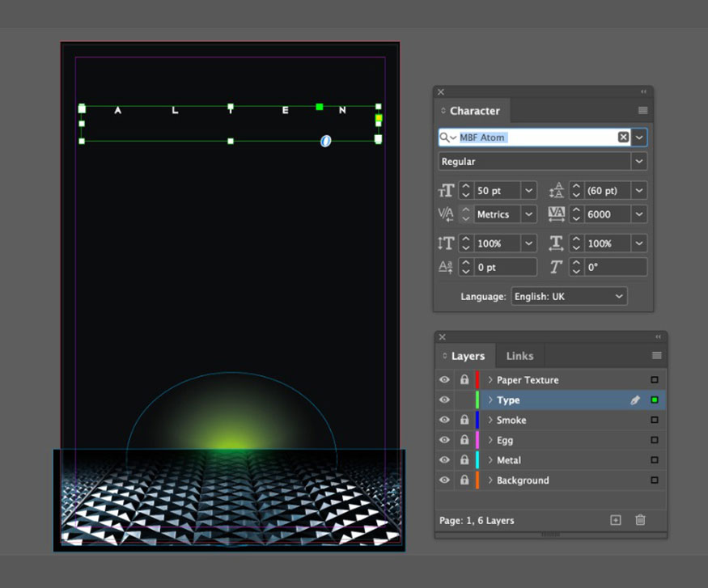Clear the font name search field
The image size is (708, 588).
tap(623, 137)
